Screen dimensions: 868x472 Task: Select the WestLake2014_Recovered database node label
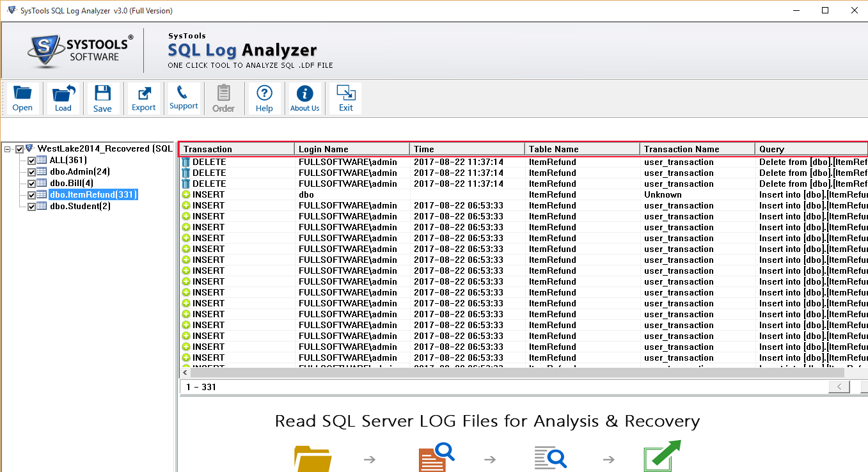[105, 148]
